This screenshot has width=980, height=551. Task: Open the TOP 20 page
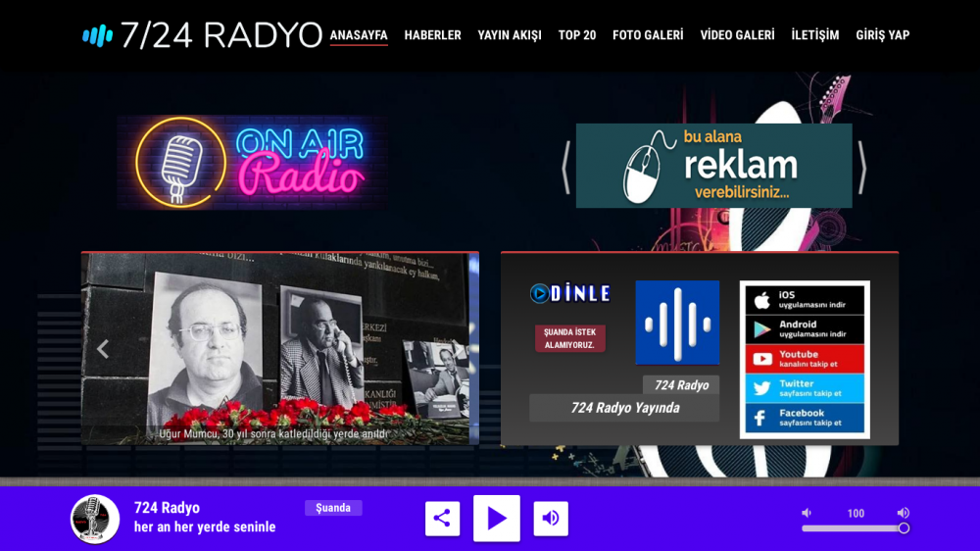(x=577, y=35)
